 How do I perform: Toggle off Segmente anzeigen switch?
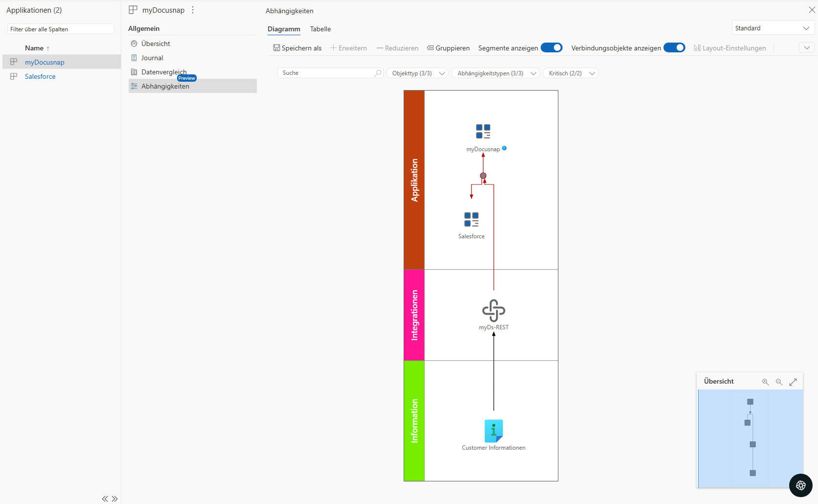[x=551, y=47]
